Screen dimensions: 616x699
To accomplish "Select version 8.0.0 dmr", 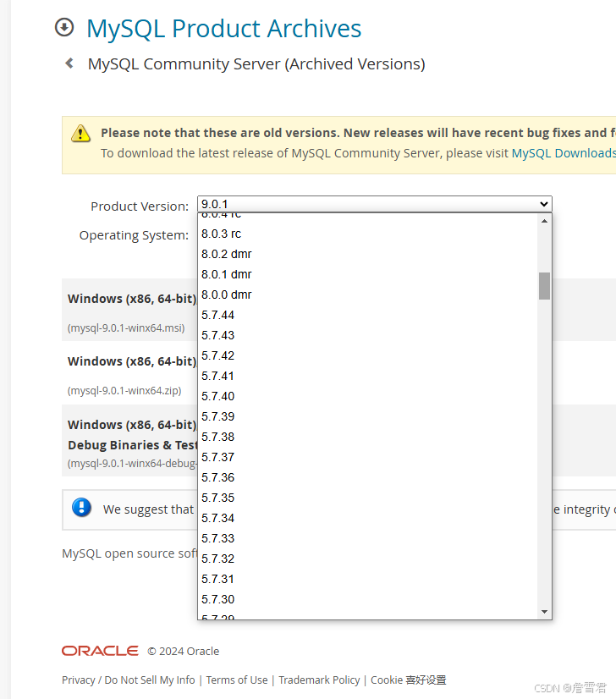I will tap(368, 294).
